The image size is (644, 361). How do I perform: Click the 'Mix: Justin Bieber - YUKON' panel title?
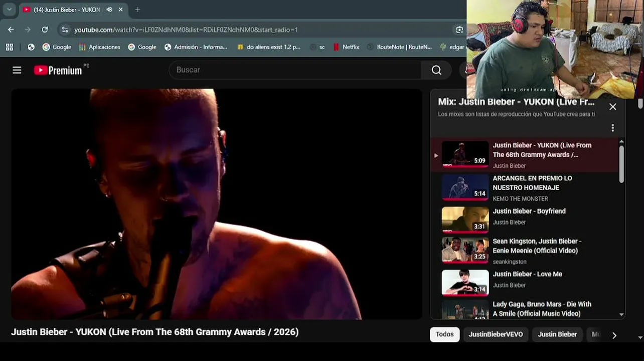(516, 102)
